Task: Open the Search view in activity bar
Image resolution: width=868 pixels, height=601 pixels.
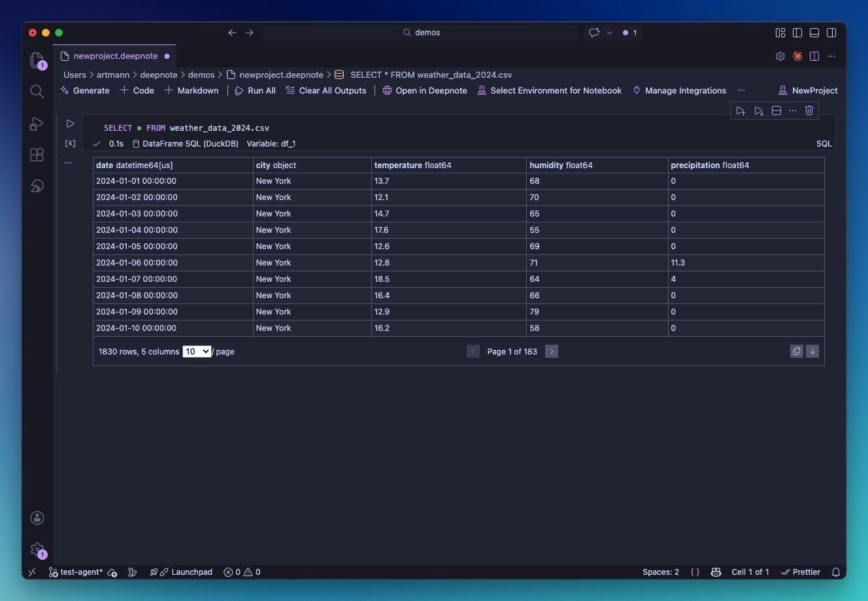Action: coord(37,92)
